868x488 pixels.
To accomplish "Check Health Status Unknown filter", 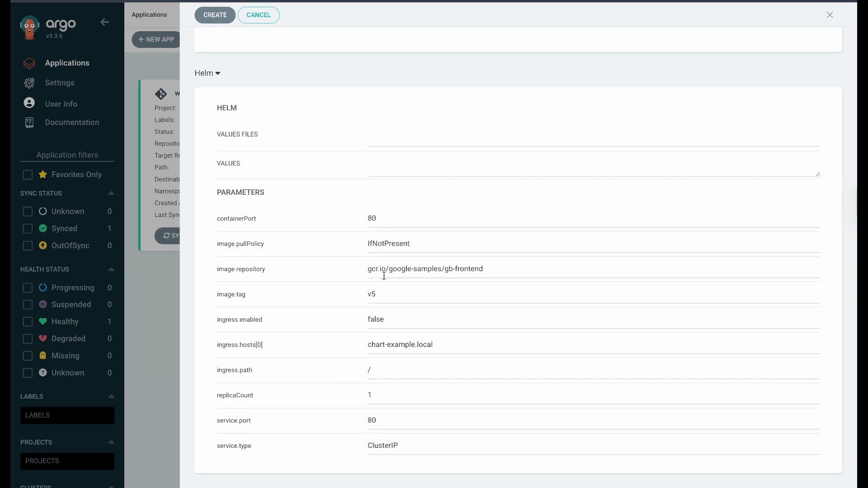I will (28, 373).
